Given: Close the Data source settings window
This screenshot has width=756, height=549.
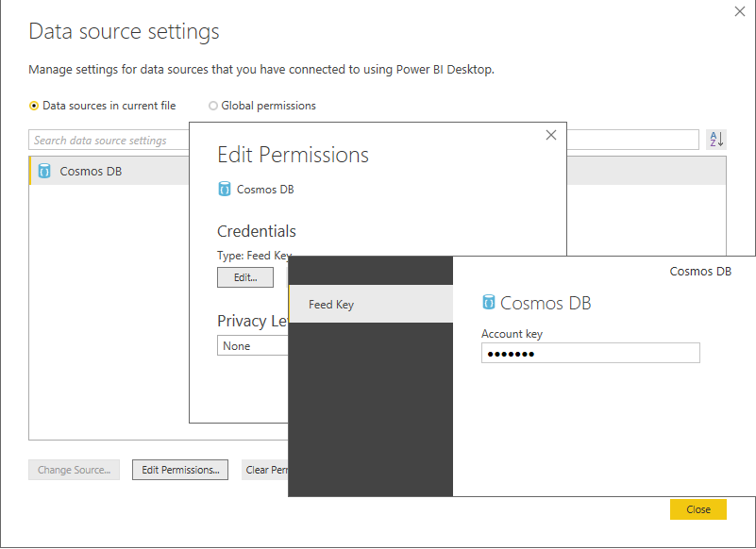Looking at the screenshot, I should (x=740, y=11).
